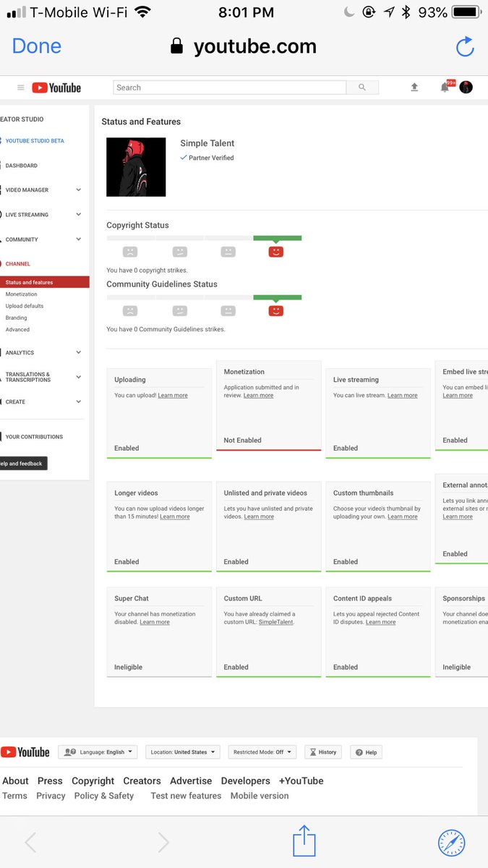
Task: Click the Creators footer link
Action: (x=142, y=781)
